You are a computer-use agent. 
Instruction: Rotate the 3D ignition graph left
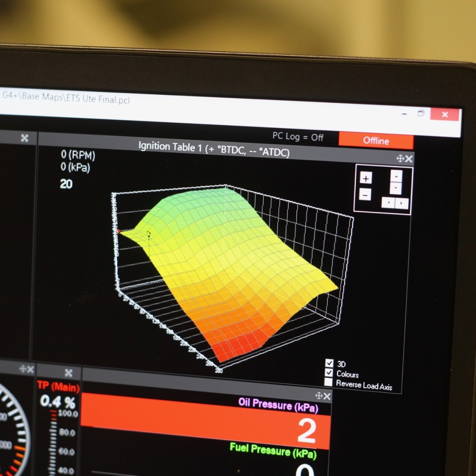(388, 202)
